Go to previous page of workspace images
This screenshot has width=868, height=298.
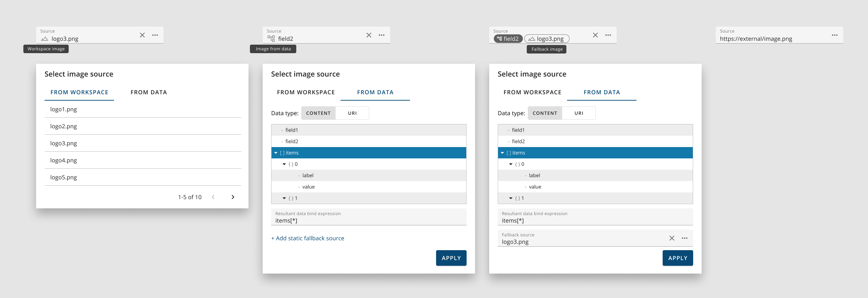click(213, 197)
